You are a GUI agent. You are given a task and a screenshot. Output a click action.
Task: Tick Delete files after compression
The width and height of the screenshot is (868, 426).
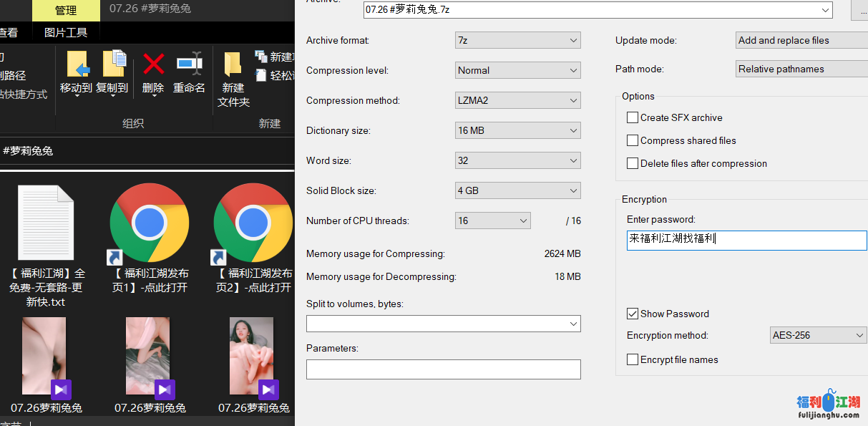coord(633,163)
